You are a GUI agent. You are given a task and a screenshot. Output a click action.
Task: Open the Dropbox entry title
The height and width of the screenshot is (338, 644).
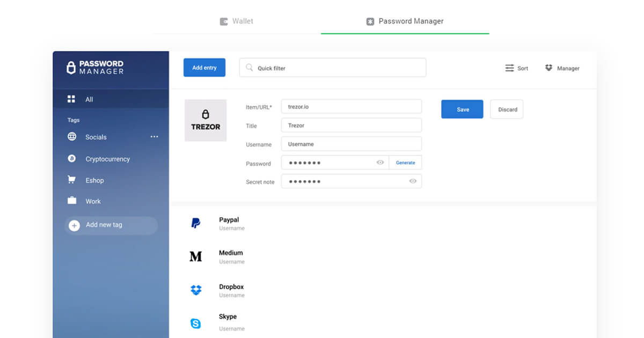pyautogui.click(x=231, y=286)
